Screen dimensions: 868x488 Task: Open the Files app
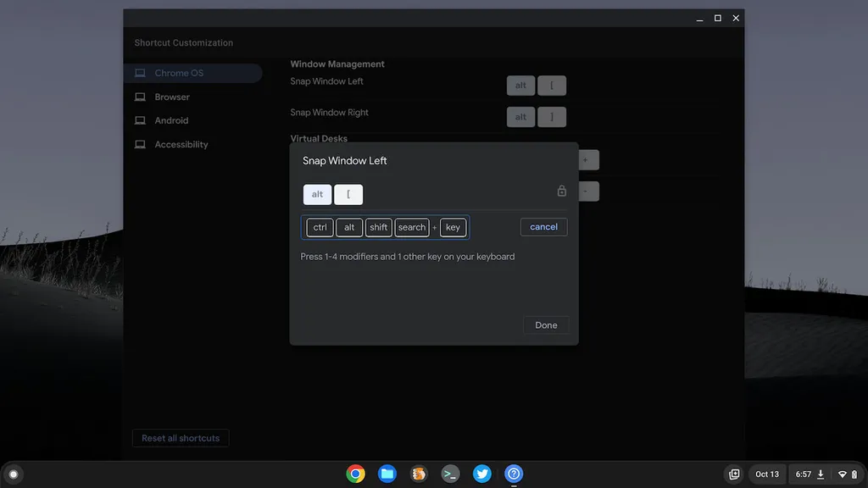coord(387,474)
